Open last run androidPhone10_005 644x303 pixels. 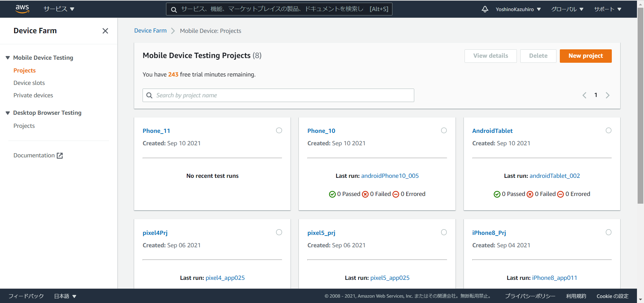tap(390, 176)
